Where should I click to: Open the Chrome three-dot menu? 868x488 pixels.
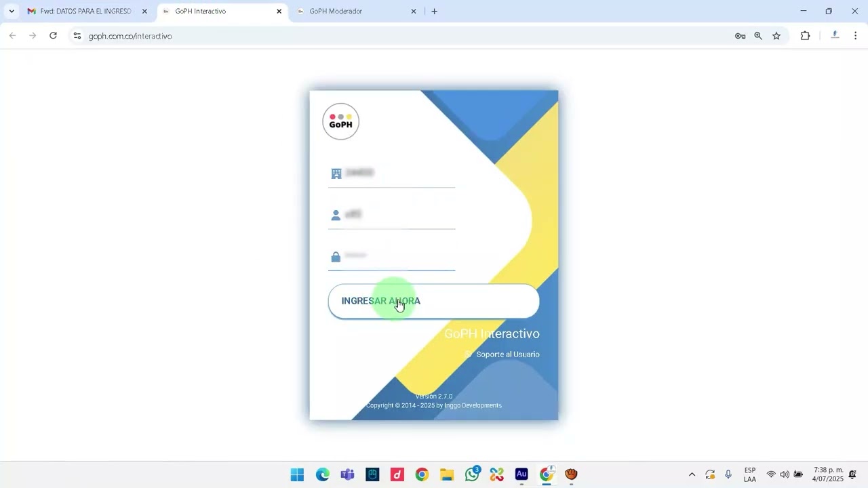pyautogui.click(x=855, y=36)
